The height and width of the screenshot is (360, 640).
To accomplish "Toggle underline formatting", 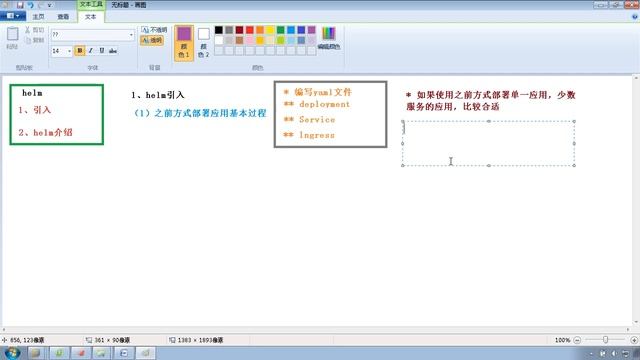I will pyautogui.click(x=102, y=51).
